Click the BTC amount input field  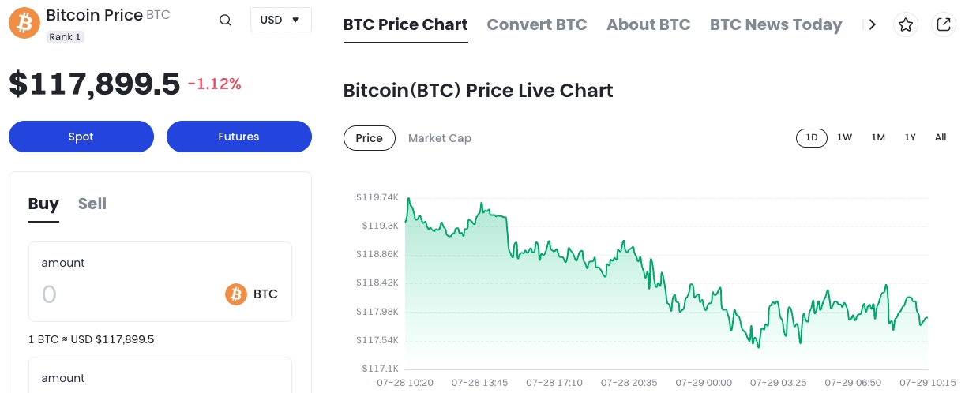click(126, 294)
